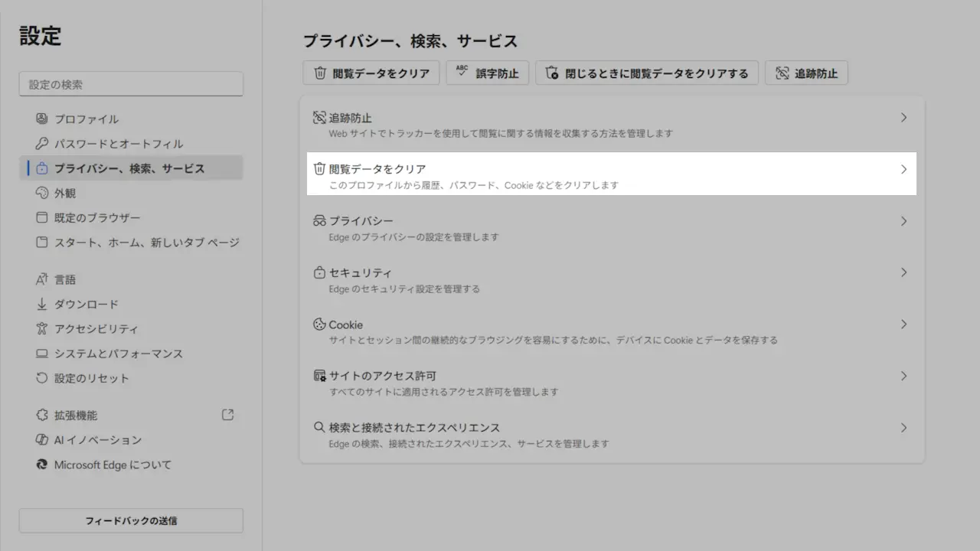Click the 誤字防止 quick button
Viewport: 980px width, 551px height.
click(x=488, y=73)
